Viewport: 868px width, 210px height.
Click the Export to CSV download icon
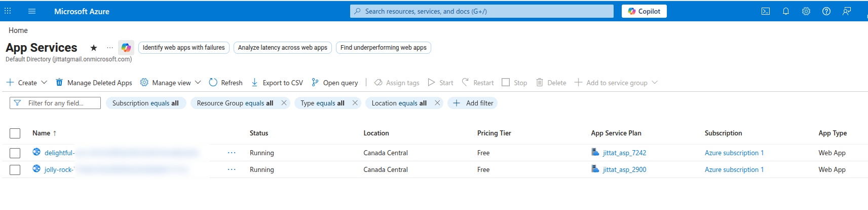255,82
